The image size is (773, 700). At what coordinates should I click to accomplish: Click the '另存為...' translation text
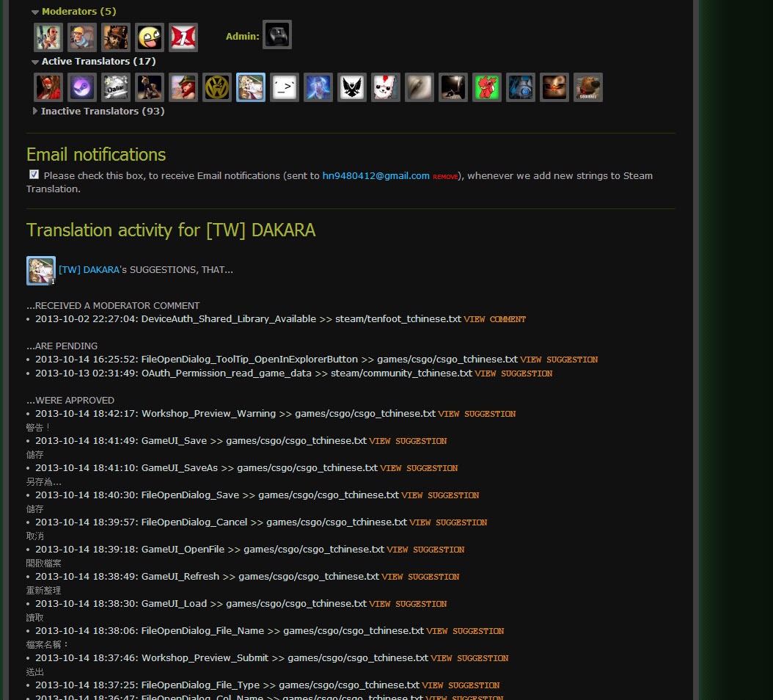(x=44, y=481)
